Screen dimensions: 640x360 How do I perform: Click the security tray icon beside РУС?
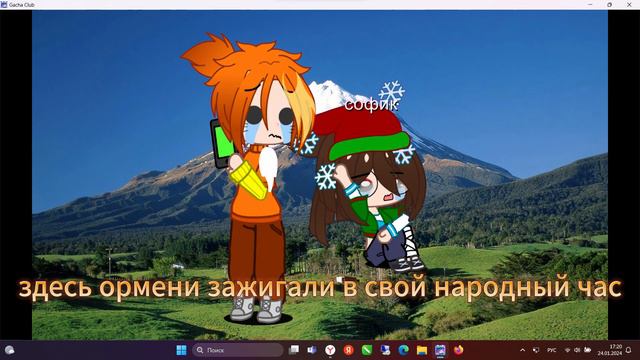[536, 350]
